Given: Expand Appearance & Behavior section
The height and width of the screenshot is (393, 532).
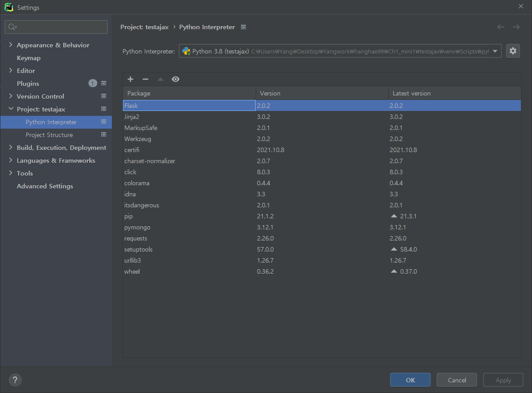Looking at the screenshot, I should tap(11, 45).
